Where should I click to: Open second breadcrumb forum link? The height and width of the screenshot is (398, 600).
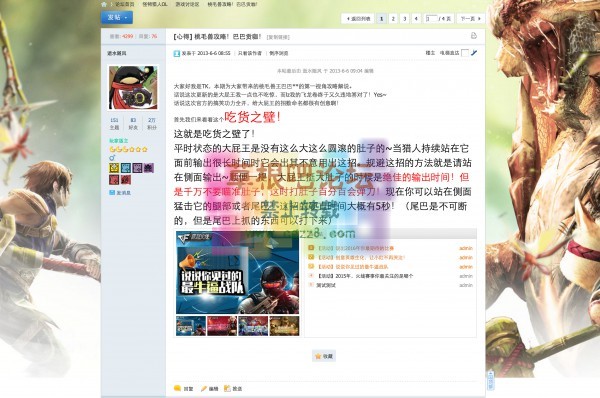tap(155, 4)
